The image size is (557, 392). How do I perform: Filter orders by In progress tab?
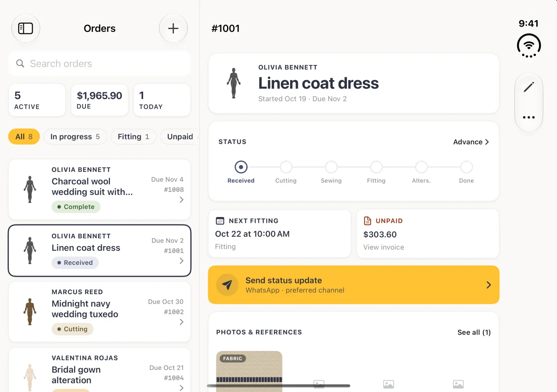tap(75, 137)
